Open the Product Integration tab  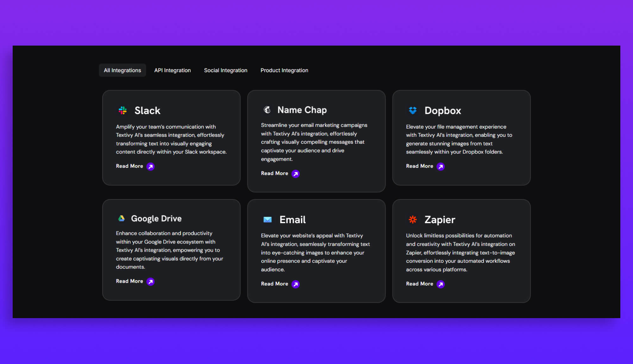(284, 70)
